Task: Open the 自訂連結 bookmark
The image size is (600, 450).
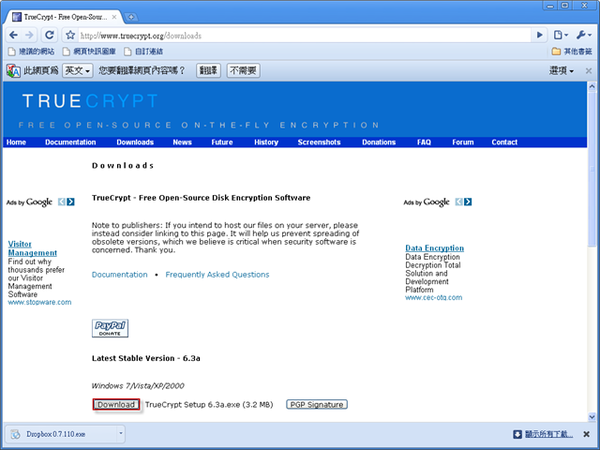Action: 144,51
